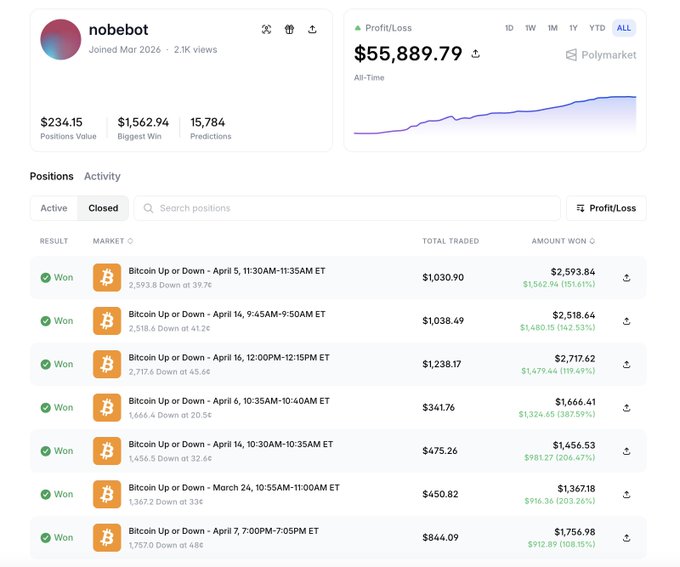Viewport: 680px width, 567px height.
Task: Click the magnifier icon in search box
Action: tap(148, 208)
